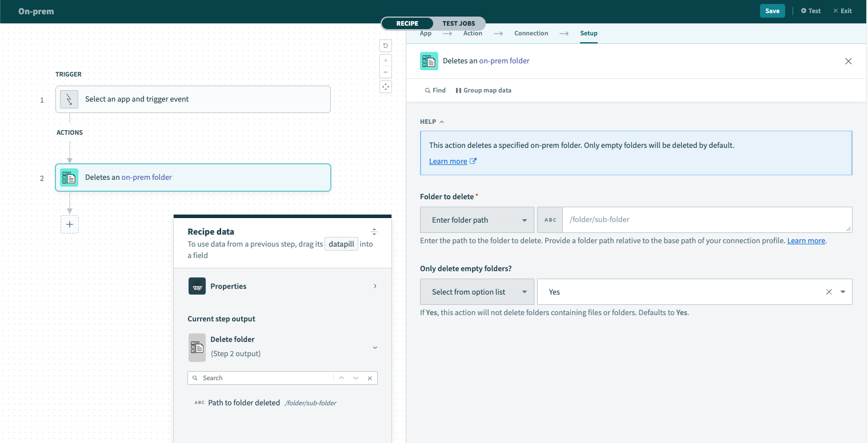868x443 pixels.
Task: Go to the Connection tab
Action: point(531,33)
